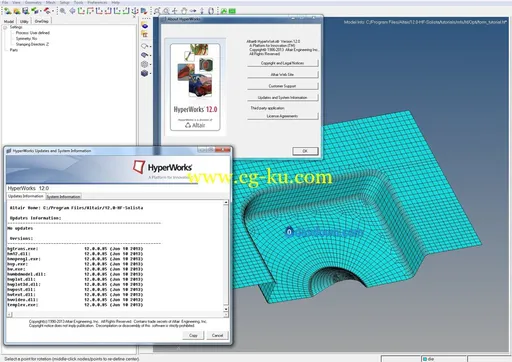Select 'Symmetry: No' tree row
This screenshot has width=512, height=362.
[26, 38]
